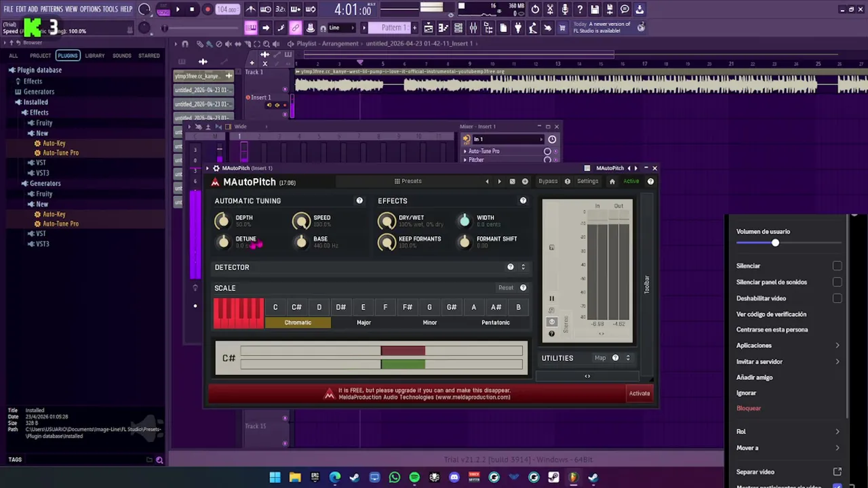Image resolution: width=868 pixels, height=488 pixels.
Task: Select Auto-Tune Pro under Installed Effects
Action: tap(60, 152)
